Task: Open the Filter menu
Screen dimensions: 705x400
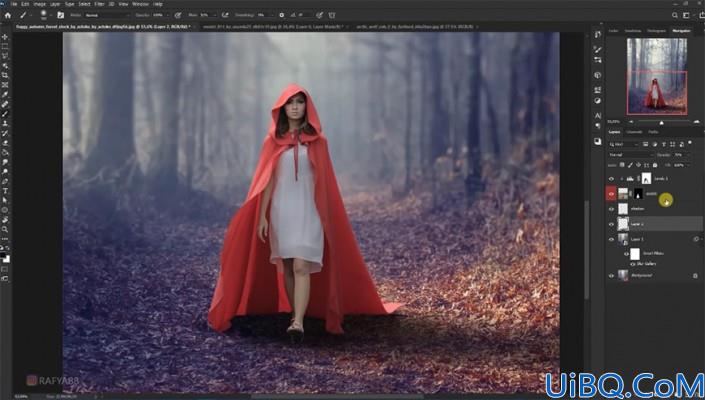Action: [99, 4]
